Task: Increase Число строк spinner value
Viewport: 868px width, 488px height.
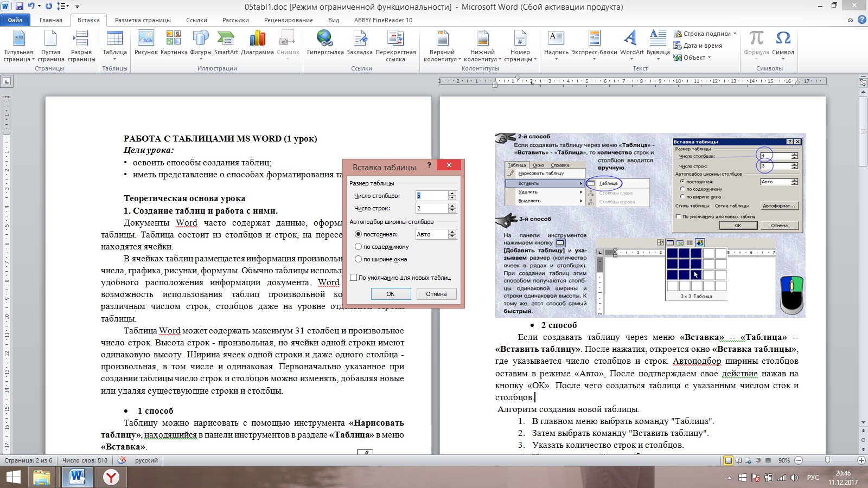Action: 452,206
